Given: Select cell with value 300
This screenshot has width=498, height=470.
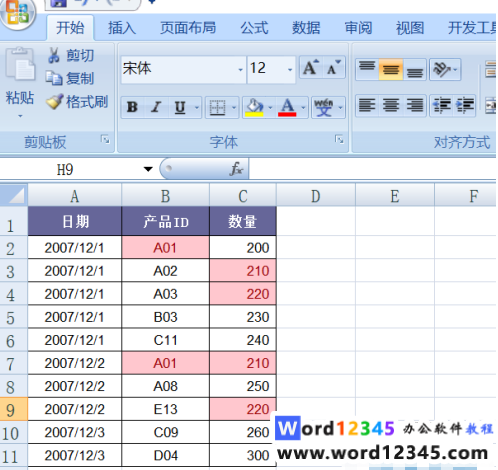Looking at the screenshot, I should (243, 455).
